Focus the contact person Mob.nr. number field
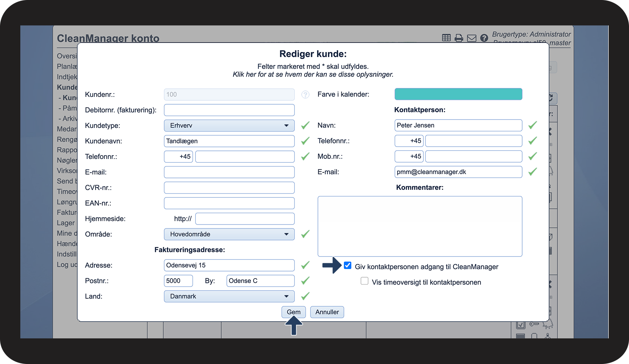 [474, 156]
